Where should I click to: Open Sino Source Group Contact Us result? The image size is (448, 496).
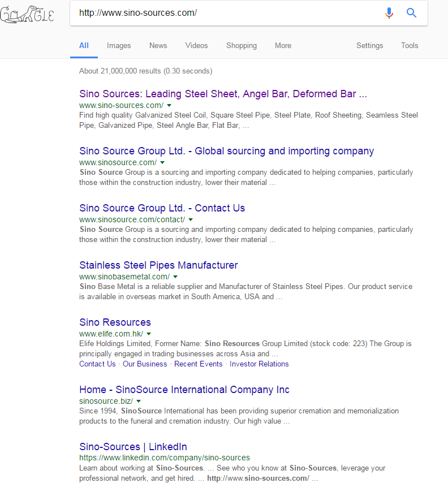coord(162,208)
